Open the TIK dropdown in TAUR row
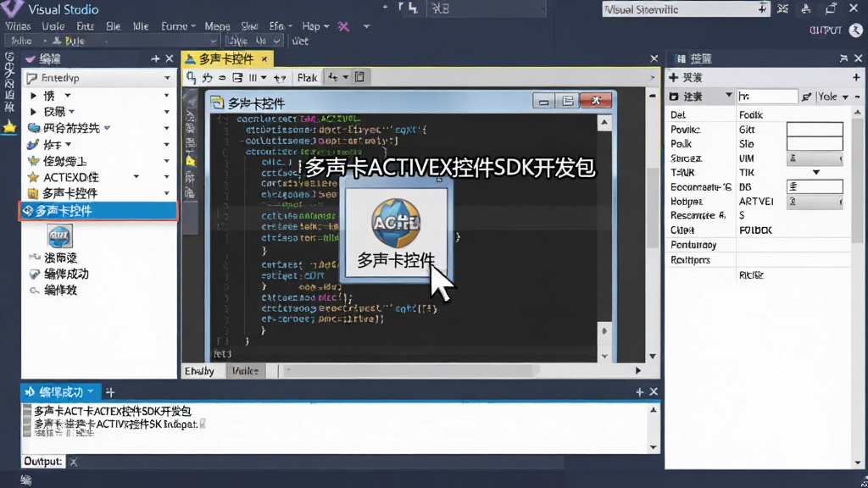868x488 pixels. click(816, 172)
